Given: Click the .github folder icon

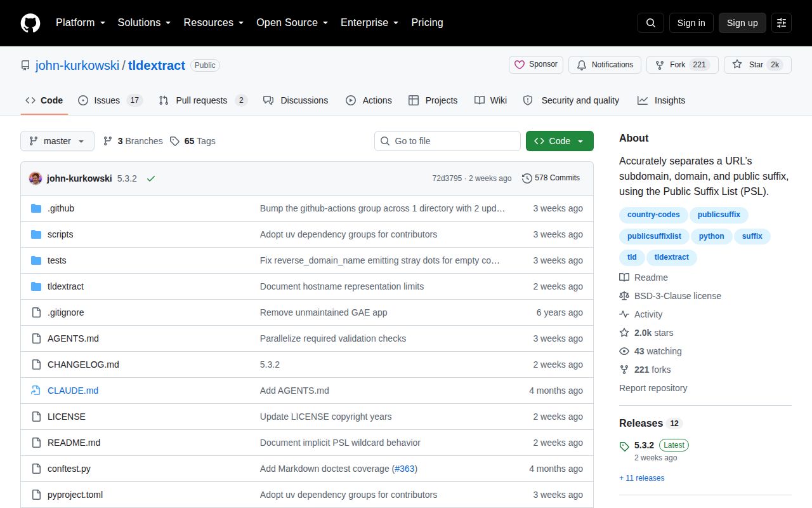Looking at the screenshot, I should click(36, 208).
